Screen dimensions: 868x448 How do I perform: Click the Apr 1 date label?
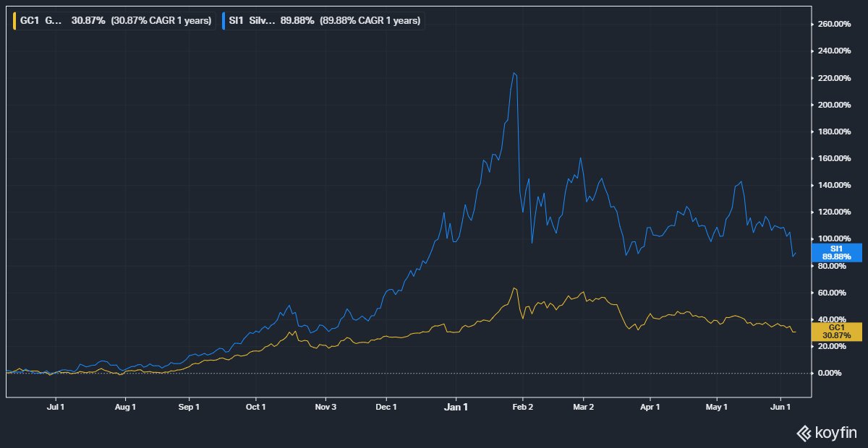(650, 407)
